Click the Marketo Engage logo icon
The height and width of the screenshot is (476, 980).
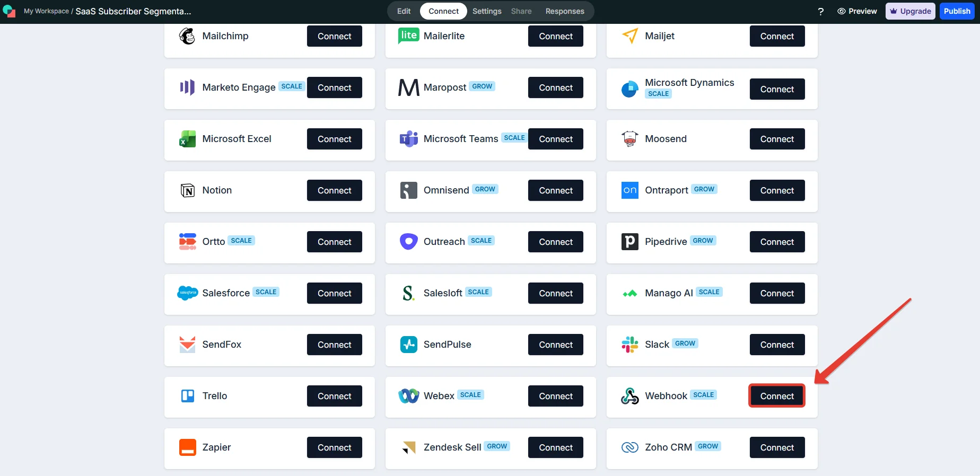tap(187, 87)
